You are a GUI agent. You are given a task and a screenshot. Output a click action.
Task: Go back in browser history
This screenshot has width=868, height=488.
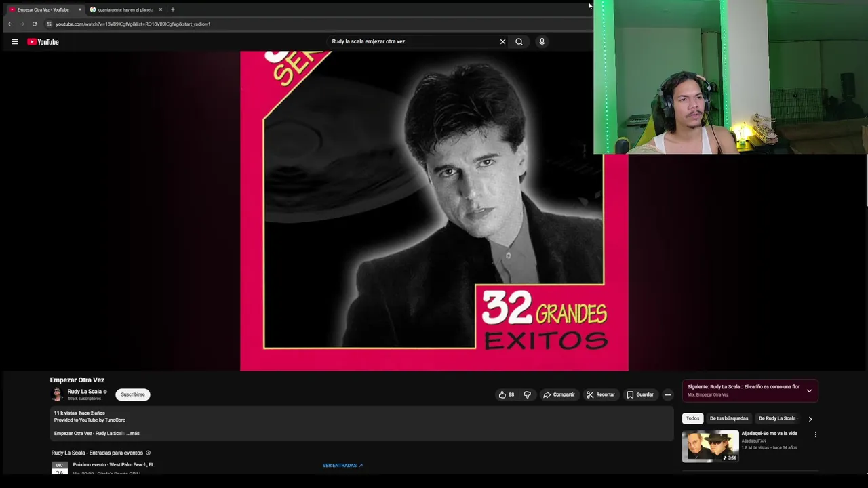(x=9, y=24)
